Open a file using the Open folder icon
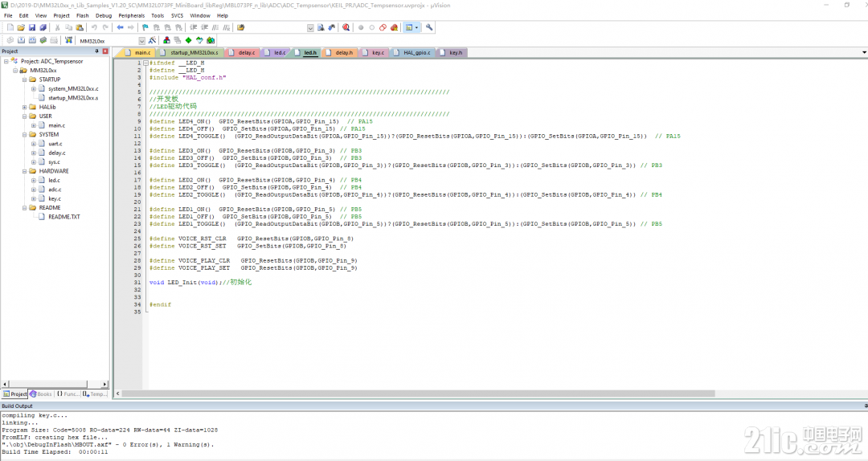The width and height of the screenshot is (868, 461). (x=20, y=27)
